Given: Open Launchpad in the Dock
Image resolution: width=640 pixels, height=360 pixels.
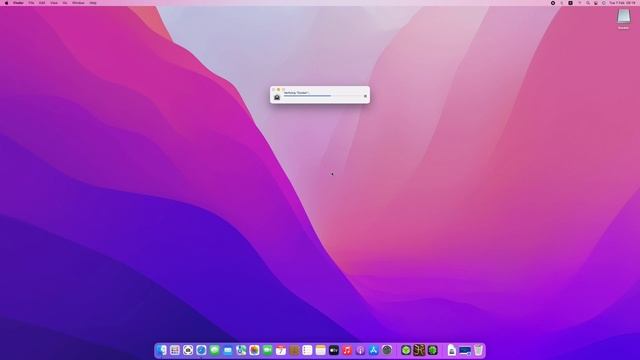Looking at the screenshot, I should click(x=175, y=350).
